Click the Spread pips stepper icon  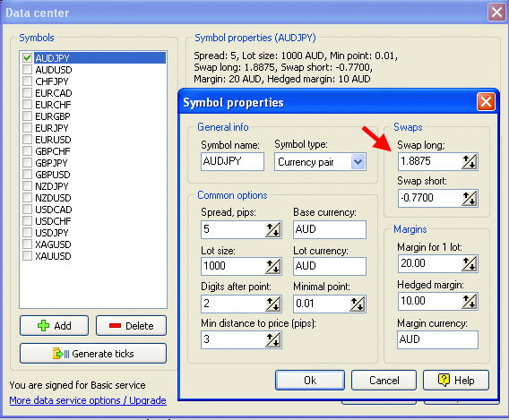[x=273, y=229]
